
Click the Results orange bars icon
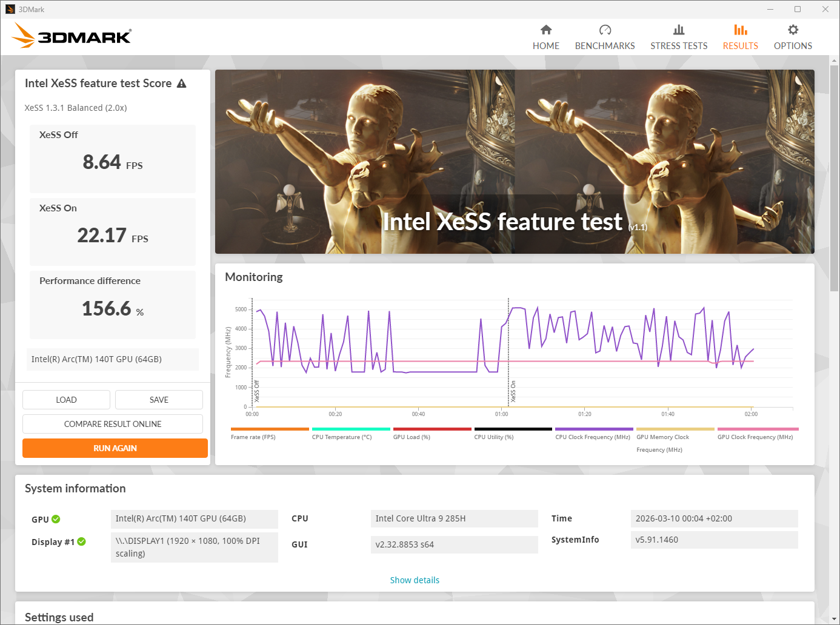740,30
